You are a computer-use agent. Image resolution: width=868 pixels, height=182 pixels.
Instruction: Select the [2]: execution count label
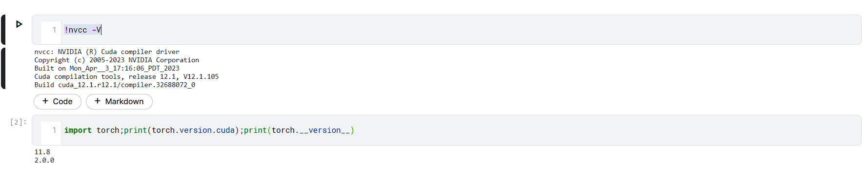point(18,122)
